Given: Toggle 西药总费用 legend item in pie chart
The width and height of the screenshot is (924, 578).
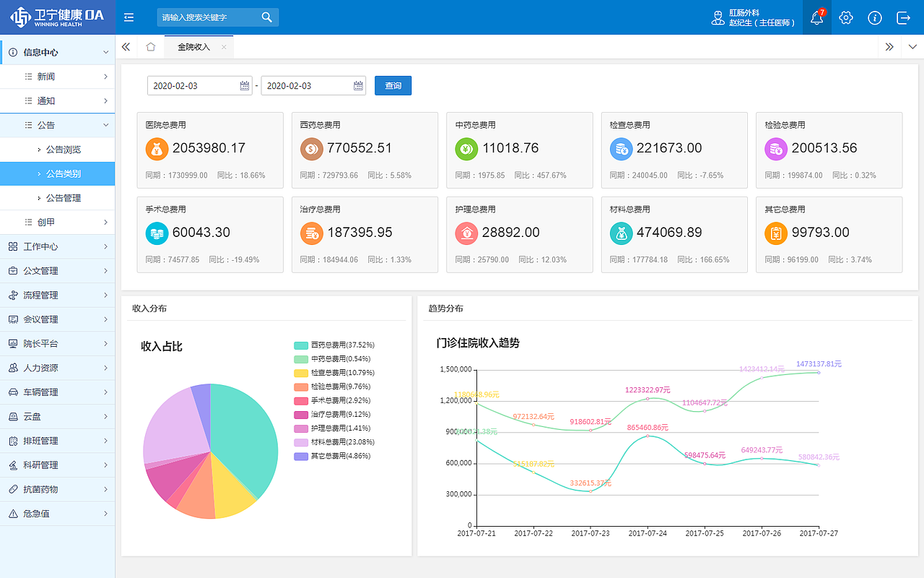Looking at the screenshot, I should tap(334, 345).
